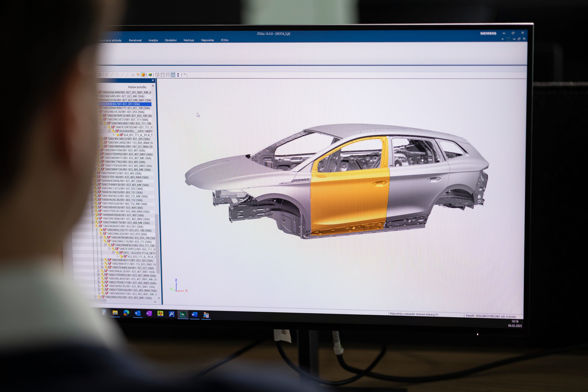Select the orange solid cube display icon
The width and height of the screenshot is (588, 392).
(x=143, y=75)
